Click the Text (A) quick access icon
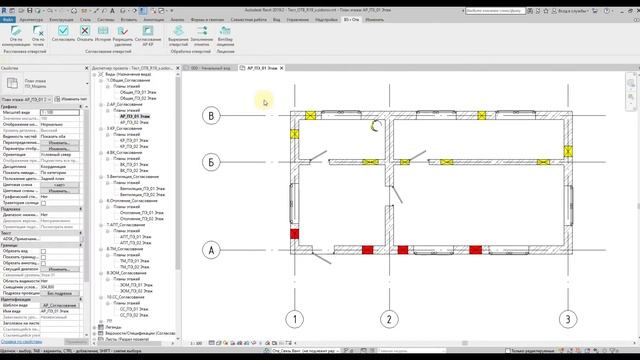 (112, 11)
